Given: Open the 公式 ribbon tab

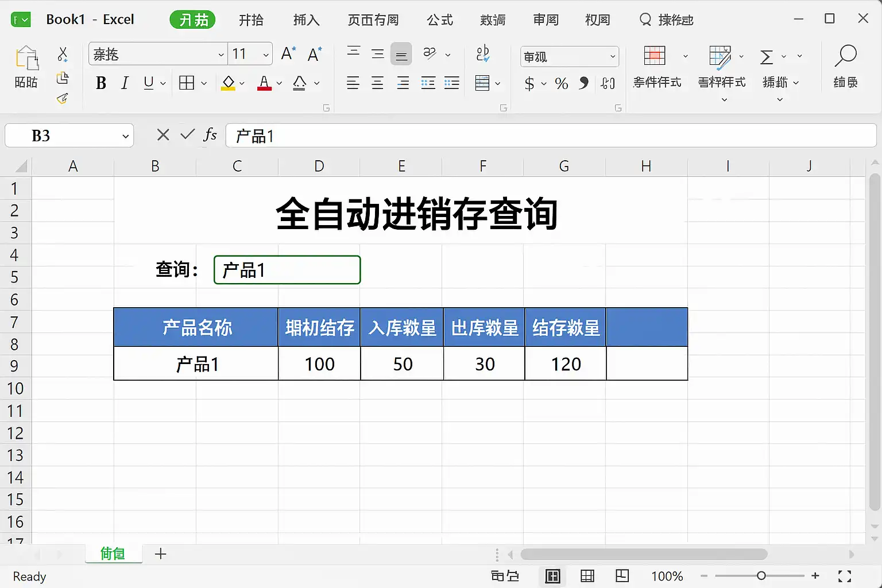Looking at the screenshot, I should pyautogui.click(x=440, y=20).
